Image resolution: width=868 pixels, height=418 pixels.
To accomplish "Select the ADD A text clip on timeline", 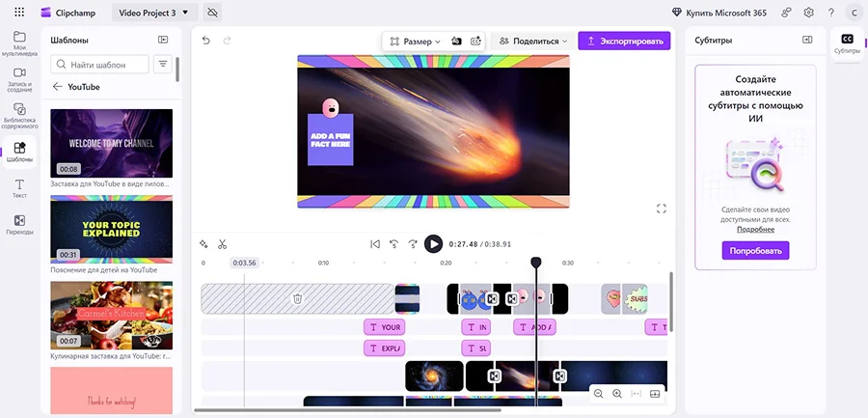I will click(534, 327).
